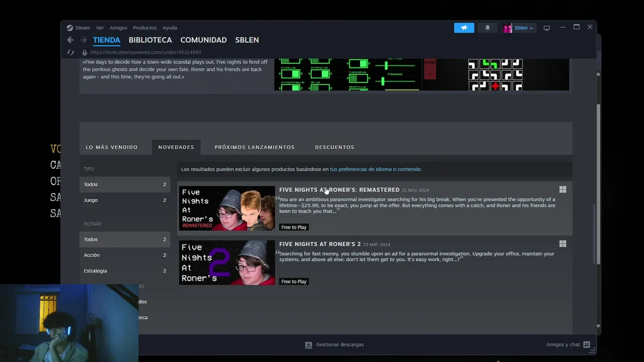
Task: Filter by Estrategia tag
Action: point(125,270)
